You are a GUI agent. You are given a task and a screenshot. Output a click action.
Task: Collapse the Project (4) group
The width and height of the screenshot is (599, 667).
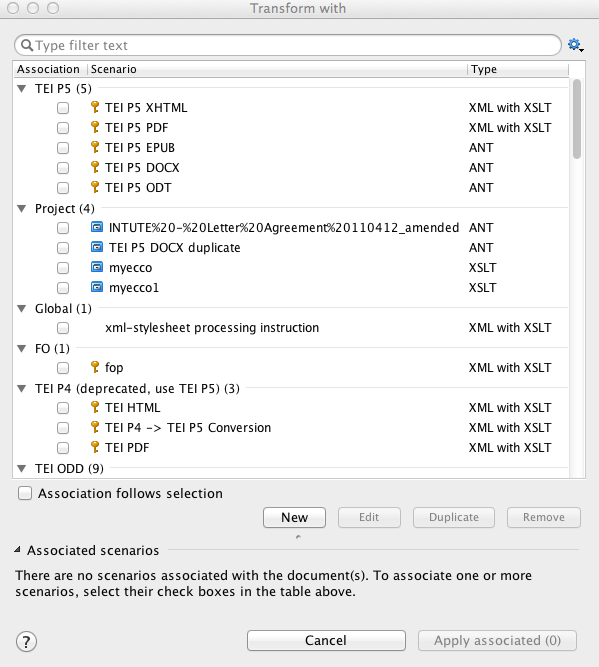tap(22, 208)
